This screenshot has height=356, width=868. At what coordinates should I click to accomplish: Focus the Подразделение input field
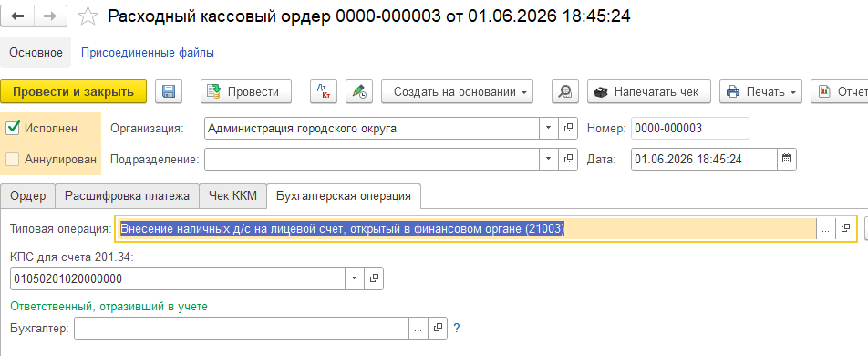click(372, 159)
